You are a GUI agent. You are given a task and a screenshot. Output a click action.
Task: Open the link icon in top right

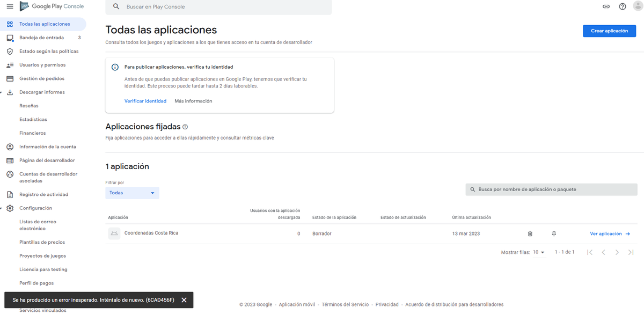tap(606, 7)
